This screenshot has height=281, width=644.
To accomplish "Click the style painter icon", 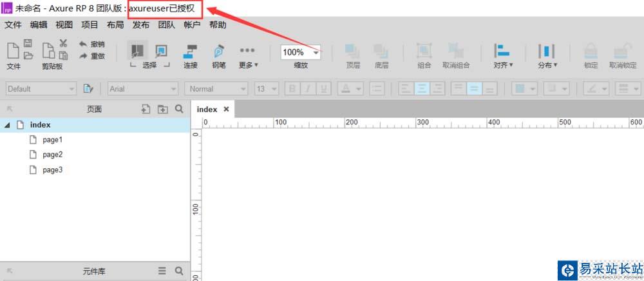I will coord(88,89).
